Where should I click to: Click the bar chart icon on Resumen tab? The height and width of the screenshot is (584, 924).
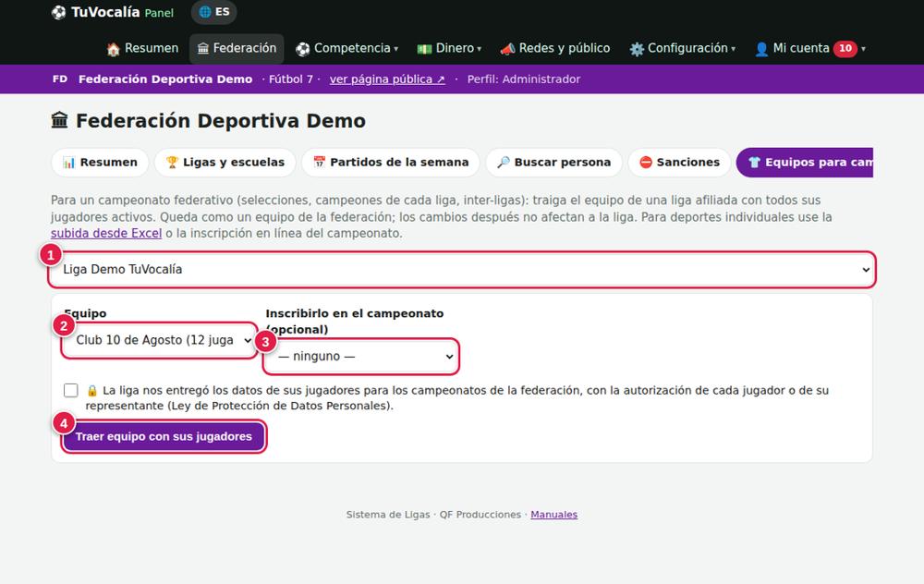click(x=69, y=162)
